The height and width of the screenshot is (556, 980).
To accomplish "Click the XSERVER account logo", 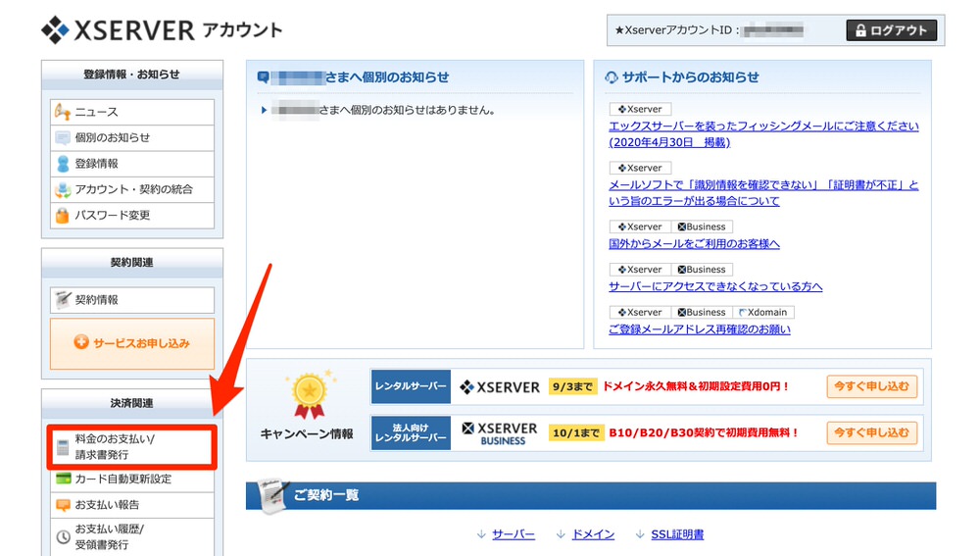I will (162, 30).
